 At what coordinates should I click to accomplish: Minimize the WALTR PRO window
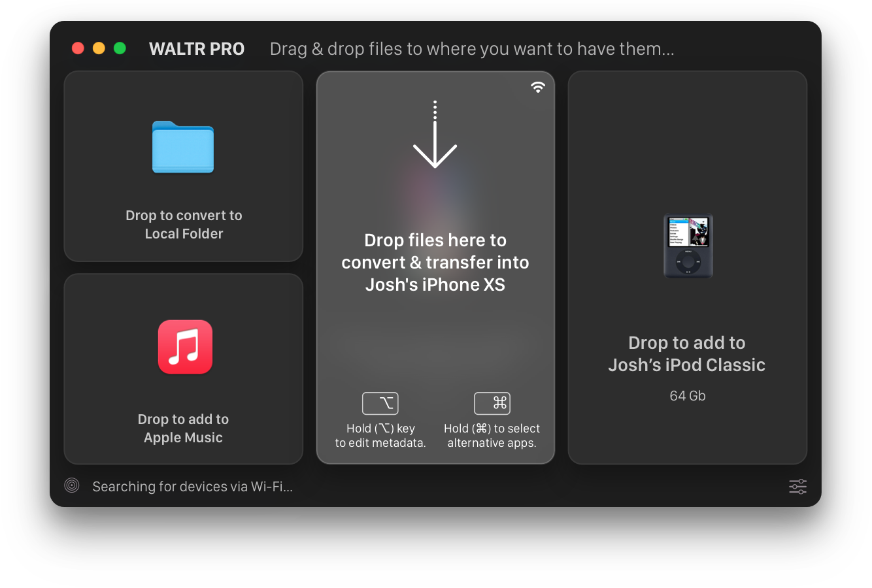pos(99,48)
